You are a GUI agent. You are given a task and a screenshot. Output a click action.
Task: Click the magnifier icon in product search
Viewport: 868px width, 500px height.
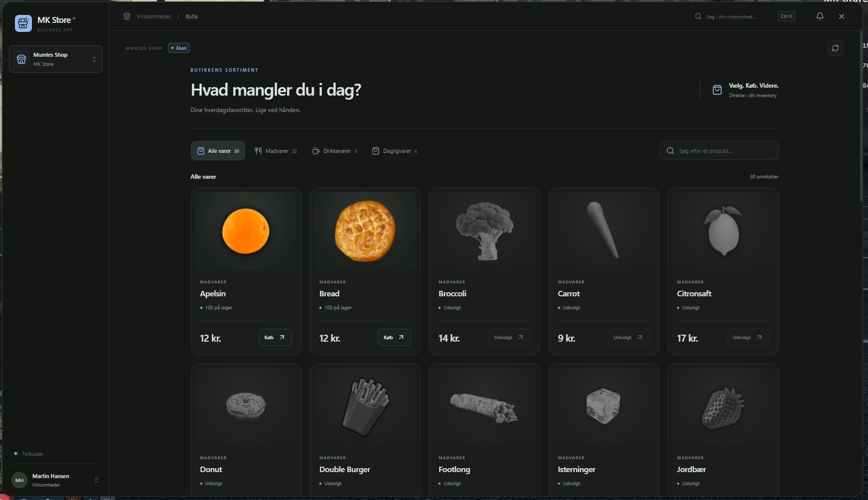pyautogui.click(x=670, y=151)
